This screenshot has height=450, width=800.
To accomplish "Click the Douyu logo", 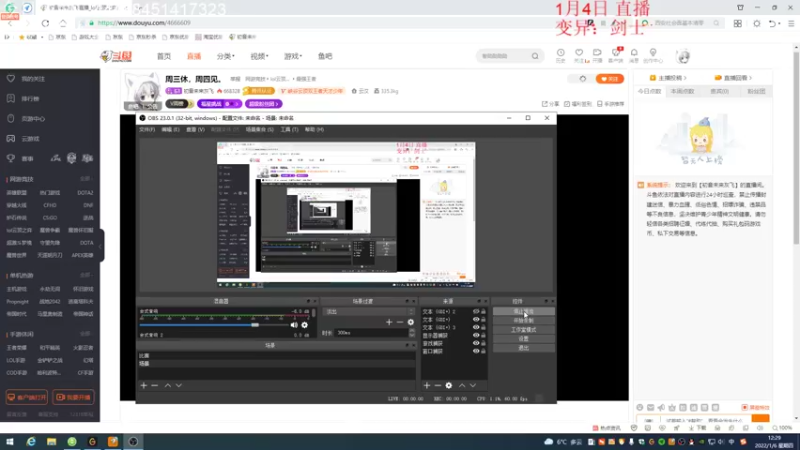I will coord(116,56).
